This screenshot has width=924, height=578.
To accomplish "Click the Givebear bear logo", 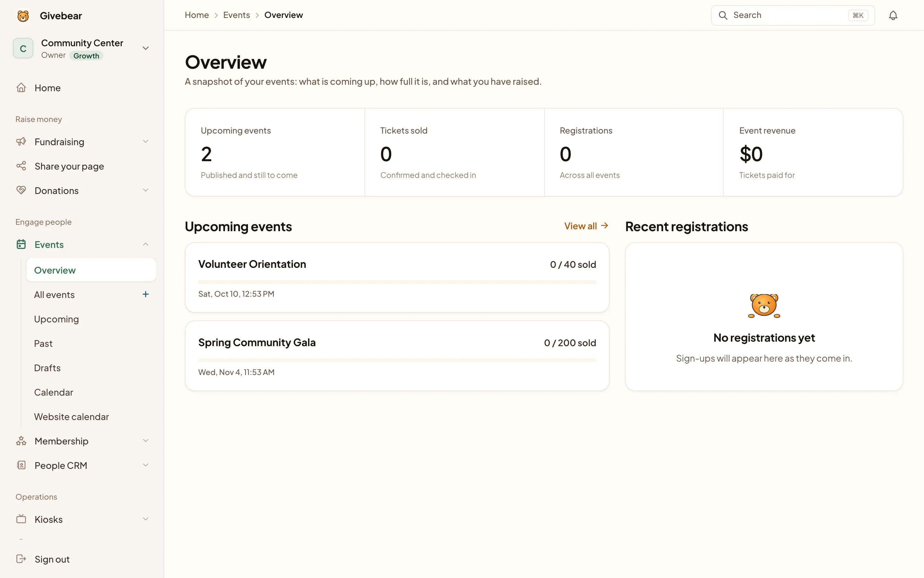I will point(23,16).
